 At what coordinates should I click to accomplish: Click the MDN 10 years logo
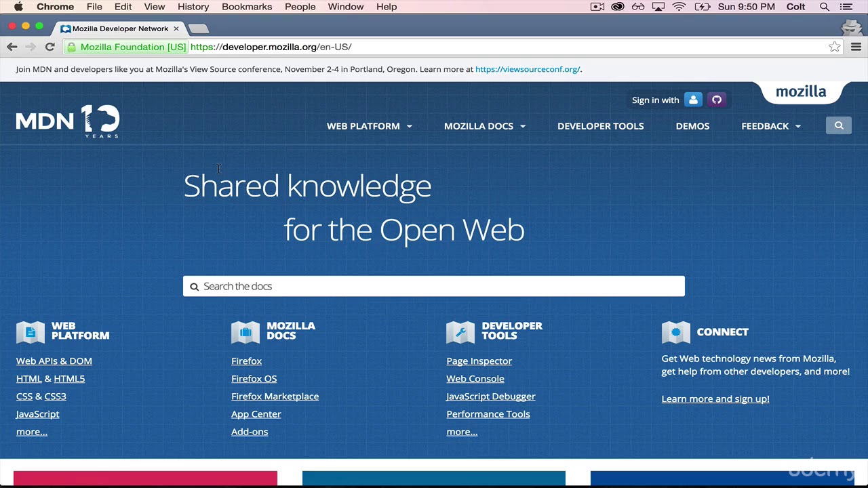(68, 121)
